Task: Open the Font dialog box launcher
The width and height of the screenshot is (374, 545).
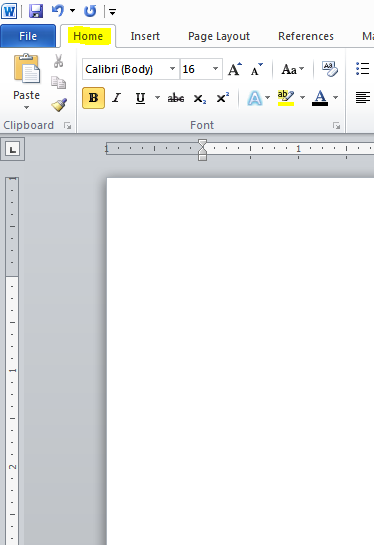Action: click(x=336, y=125)
